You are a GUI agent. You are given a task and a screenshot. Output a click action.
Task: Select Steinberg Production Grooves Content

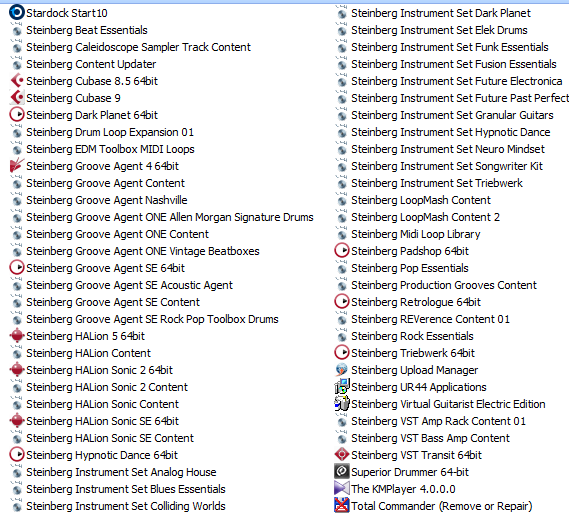pyautogui.click(x=444, y=285)
